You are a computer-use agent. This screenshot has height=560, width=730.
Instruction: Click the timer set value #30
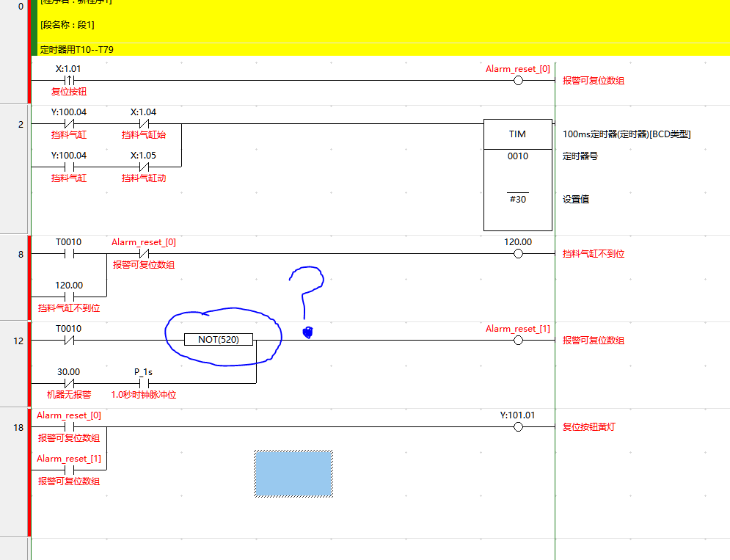pos(517,199)
